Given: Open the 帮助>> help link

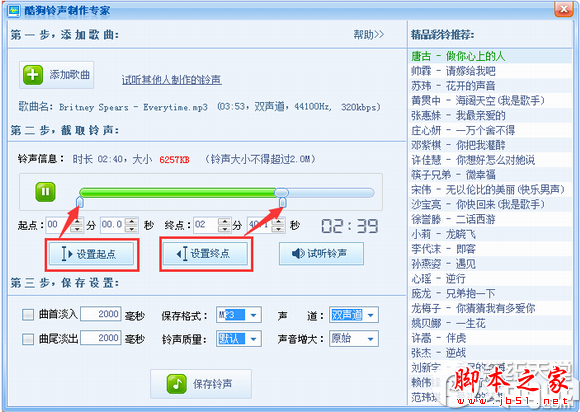Looking at the screenshot, I should [x=369, y=35].
